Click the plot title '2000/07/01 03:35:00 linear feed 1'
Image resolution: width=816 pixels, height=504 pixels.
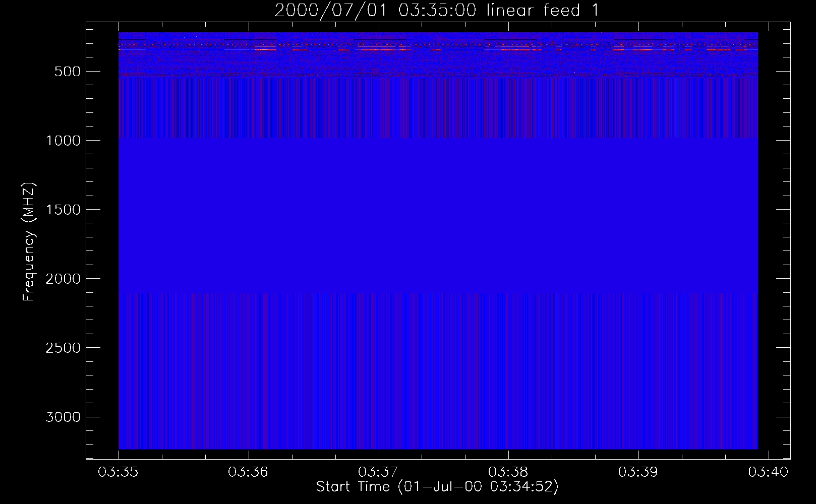point(437,10)
